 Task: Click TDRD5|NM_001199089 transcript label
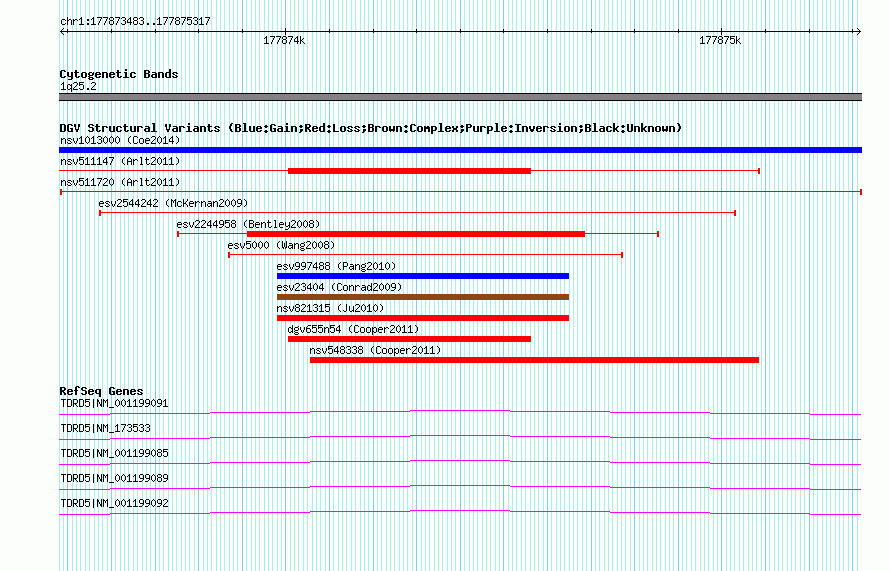pos(114,478)
